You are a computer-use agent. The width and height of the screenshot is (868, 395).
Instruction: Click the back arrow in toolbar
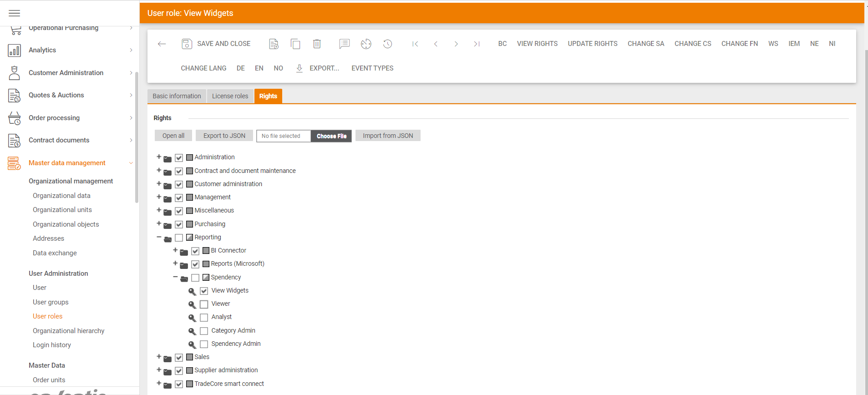(x=162, y=44)
